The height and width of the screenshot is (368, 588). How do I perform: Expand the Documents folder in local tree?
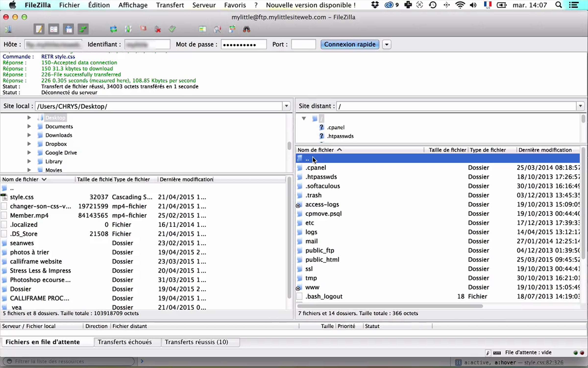29,126
